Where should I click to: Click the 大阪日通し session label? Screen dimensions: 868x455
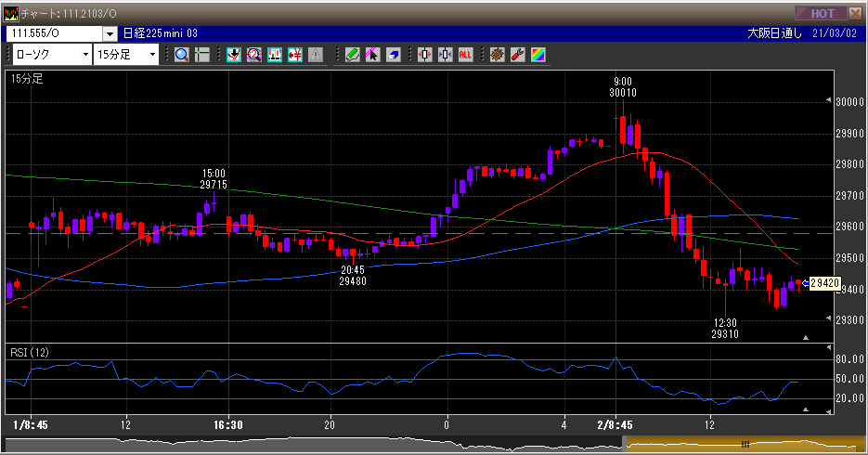[774, 33]
